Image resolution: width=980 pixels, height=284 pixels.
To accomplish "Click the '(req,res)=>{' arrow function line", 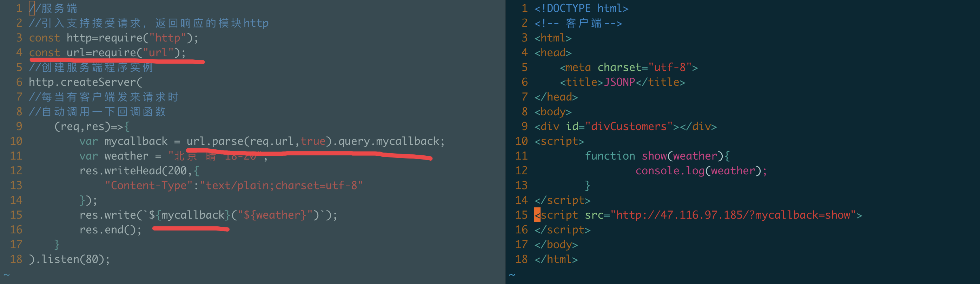I will [92, 127].
